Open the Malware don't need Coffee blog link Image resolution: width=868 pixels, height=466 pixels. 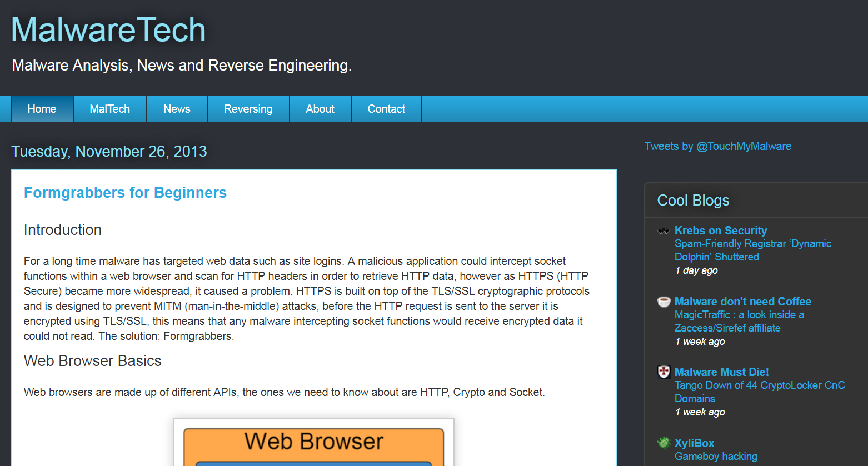(x=743, y=302)
